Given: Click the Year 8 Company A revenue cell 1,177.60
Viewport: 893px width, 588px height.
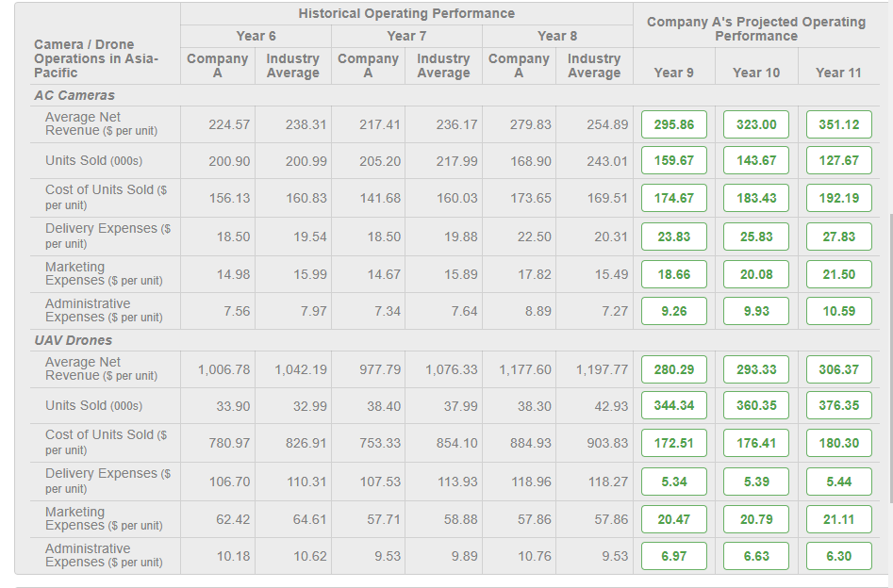Looking at the screenshot, I should [x=518, y=368].
